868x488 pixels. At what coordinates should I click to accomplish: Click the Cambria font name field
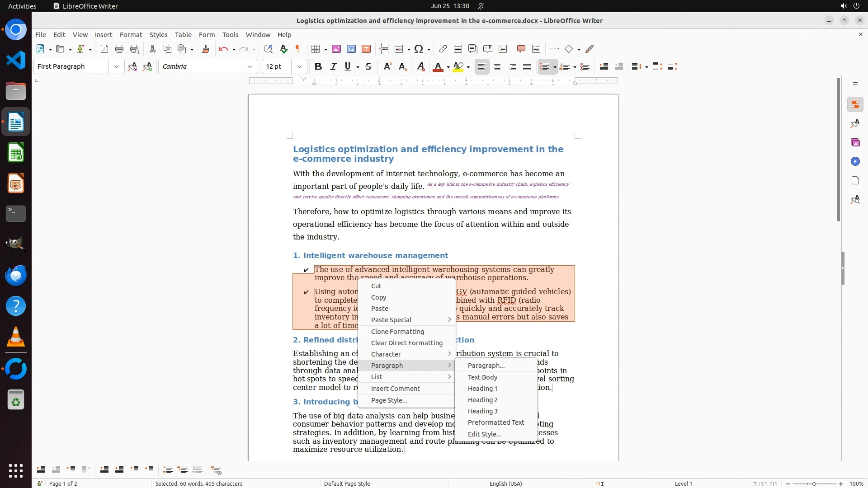(201, 66)
